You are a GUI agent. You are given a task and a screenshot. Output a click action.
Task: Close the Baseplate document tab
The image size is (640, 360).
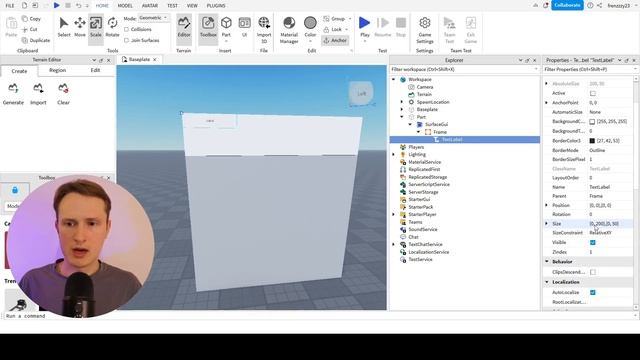point(155,60)
